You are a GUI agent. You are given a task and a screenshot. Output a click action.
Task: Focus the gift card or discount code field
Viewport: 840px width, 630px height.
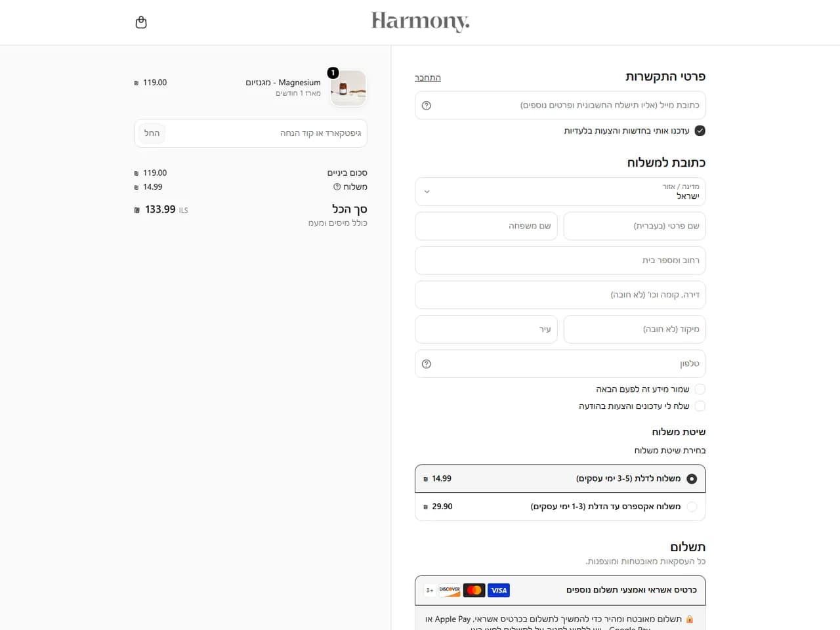click(251, 133)
